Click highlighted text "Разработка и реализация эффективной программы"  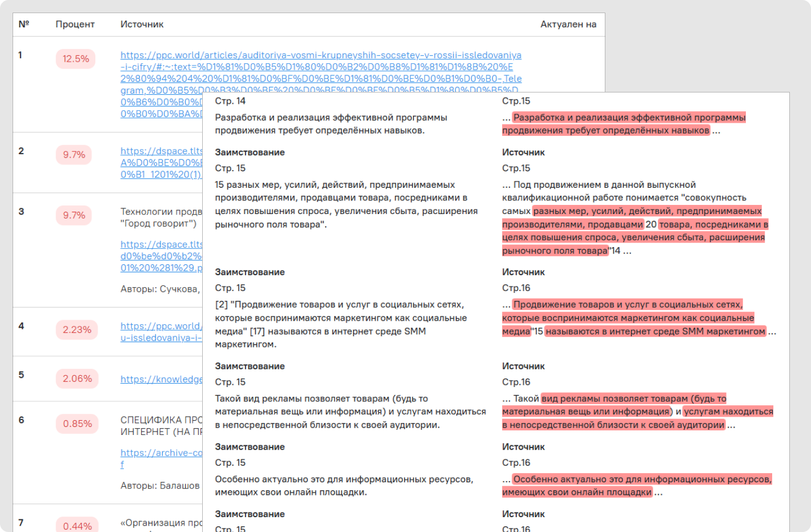pyautogui.click(x=629, y=118)
